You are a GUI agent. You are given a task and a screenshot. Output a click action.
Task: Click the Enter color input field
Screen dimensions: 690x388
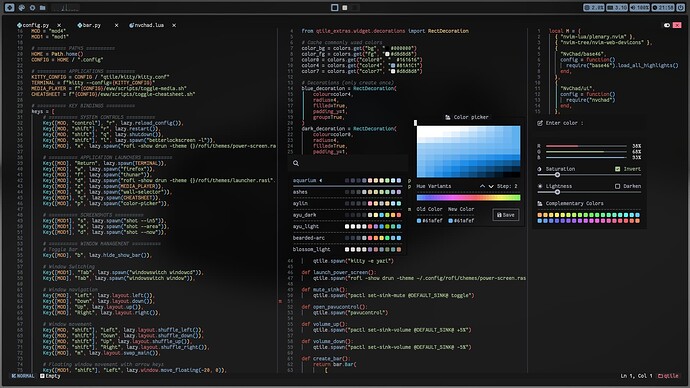pos(589,123)
